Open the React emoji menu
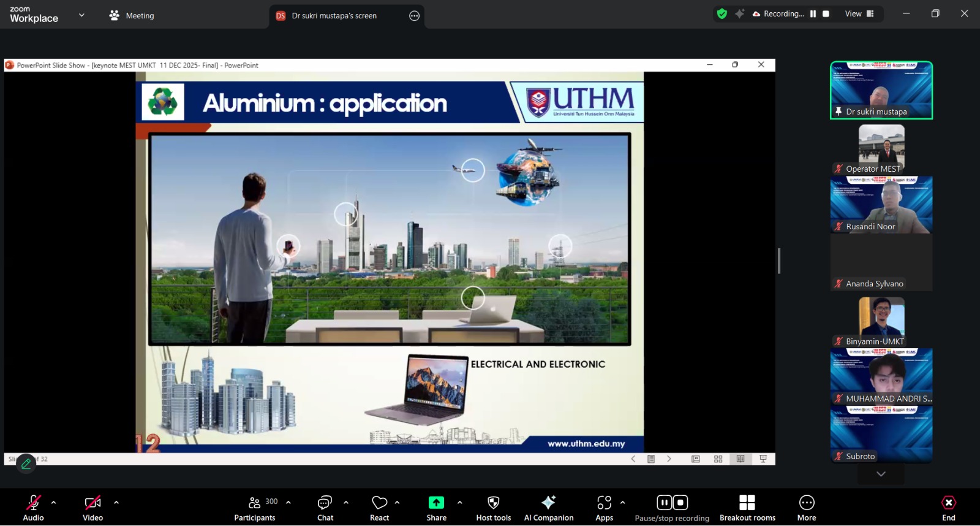The width and height of the screenshot is (980, 526). (379, 508)
